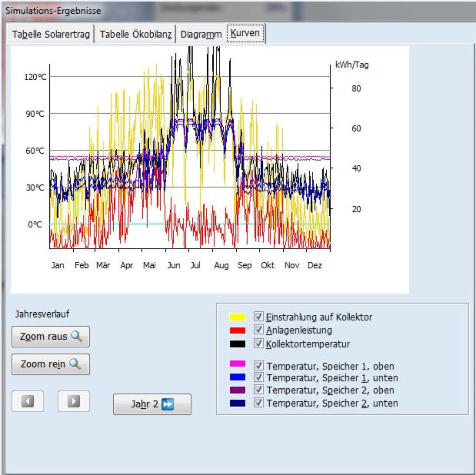Click the Aug month label
This screenshot has height=475, width=476.
(221, 265)
